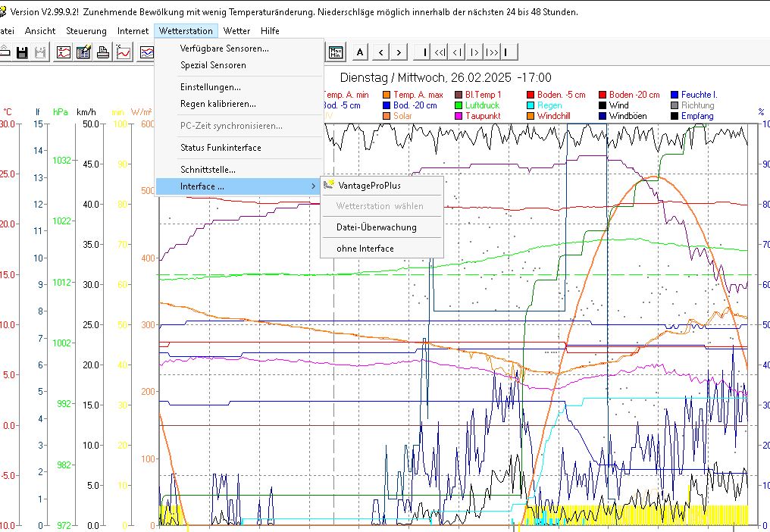770x532 pixels.
Task: Open the Wetter menu
Action: click(237, 31)
